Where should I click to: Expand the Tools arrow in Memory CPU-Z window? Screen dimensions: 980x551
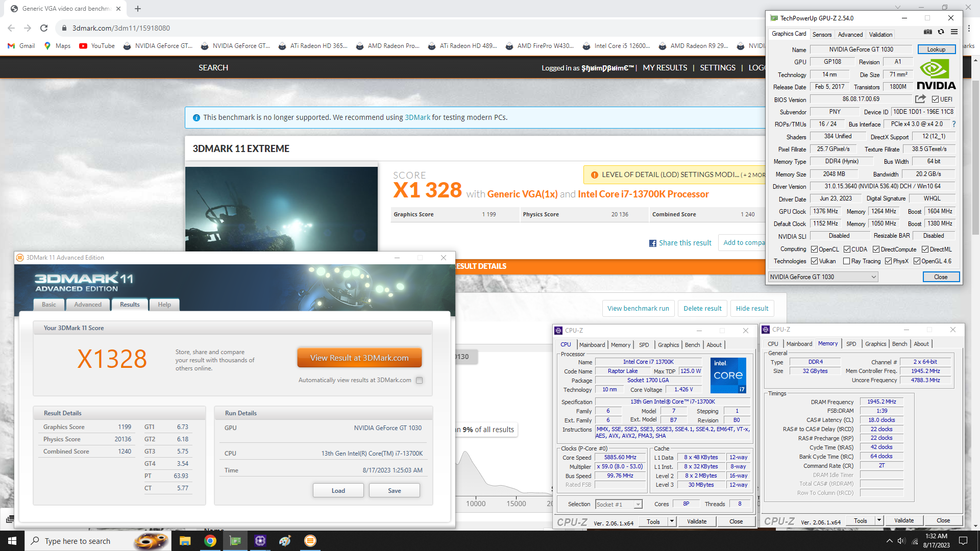[x=879, y=520]
